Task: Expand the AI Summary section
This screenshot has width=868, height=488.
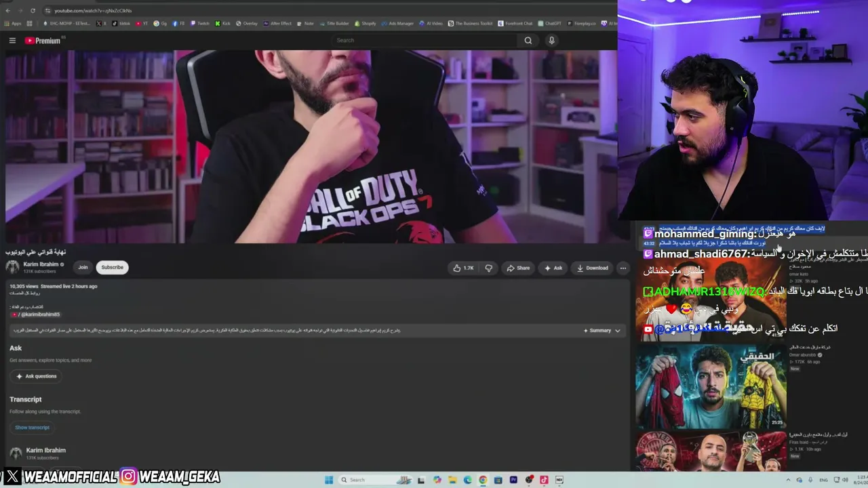Action: point(602,331)
